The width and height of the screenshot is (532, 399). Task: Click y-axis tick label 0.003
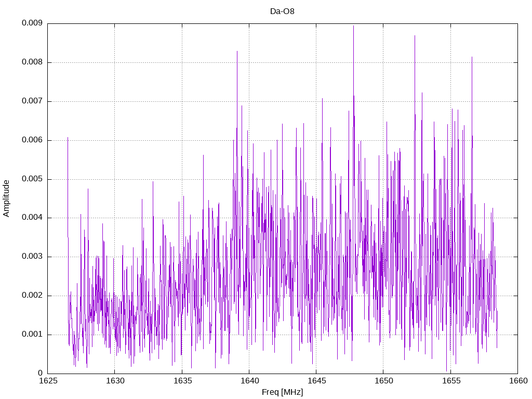pos(32,257)
